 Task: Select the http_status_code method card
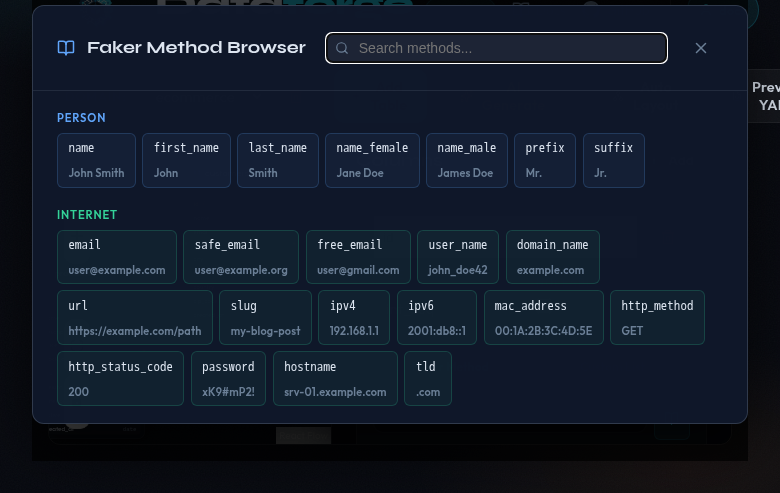tap(120, 379)
